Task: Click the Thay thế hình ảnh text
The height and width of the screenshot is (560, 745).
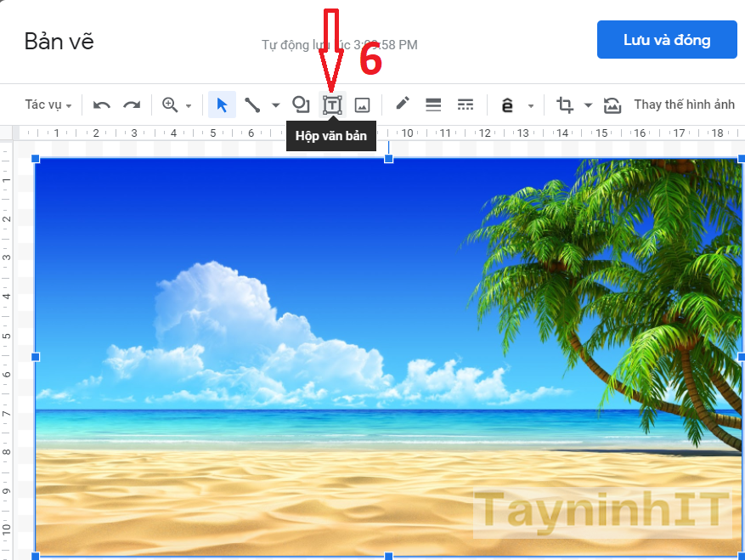Action: pos(684,105)
